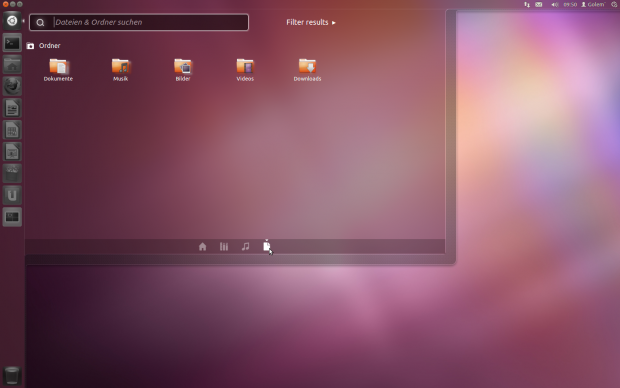620x388 pixels.
Task: Open the sound volume indicator
Action: click(x=554, y=4)
